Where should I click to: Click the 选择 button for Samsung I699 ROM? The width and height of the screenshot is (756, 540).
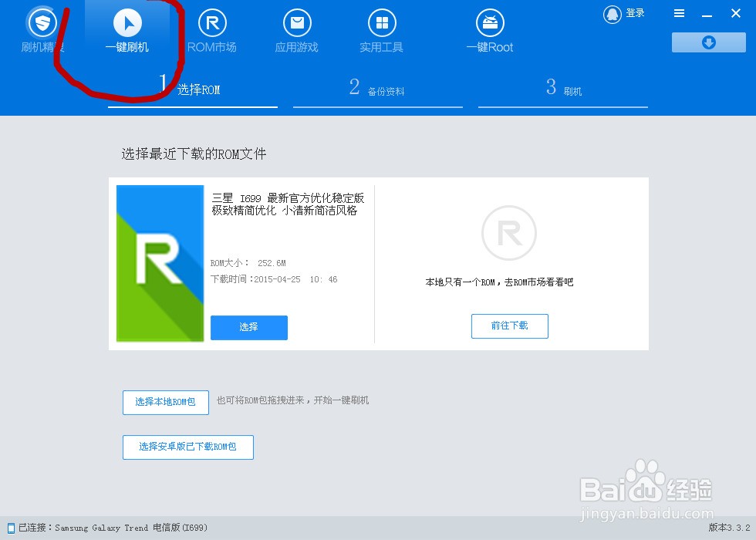pyautogui.click(x=248, y=327)
